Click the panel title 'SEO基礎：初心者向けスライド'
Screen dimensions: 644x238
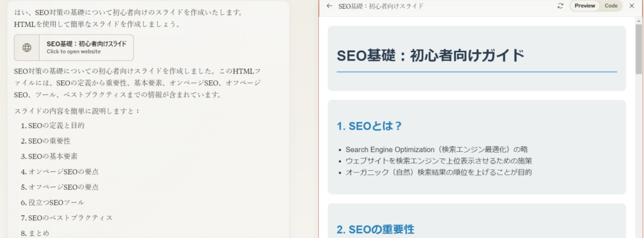(x=380, y=6)
